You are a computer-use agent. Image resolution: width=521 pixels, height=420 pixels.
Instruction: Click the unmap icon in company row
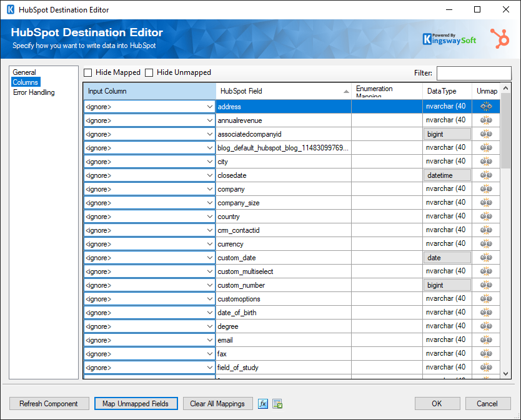(486, 189)
